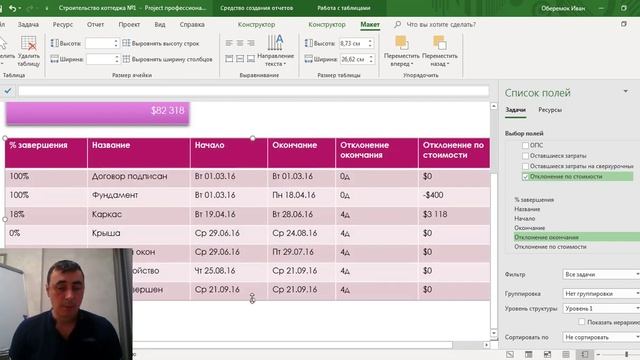Click Что вы хотите сделать search box
640x360 pixels.
click(441, 24)
